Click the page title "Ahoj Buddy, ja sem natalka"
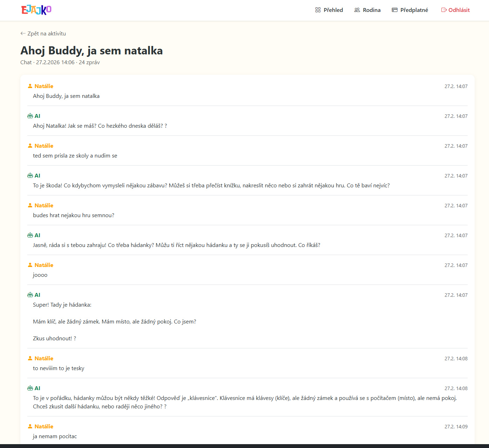This screenshot has height=448, width=489. click(91, 51)
